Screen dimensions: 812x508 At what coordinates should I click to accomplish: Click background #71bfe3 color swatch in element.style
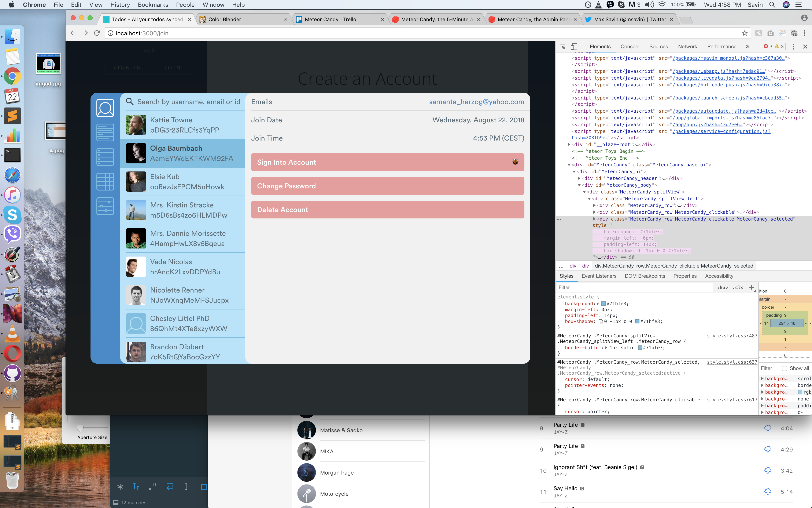(603, 304)
